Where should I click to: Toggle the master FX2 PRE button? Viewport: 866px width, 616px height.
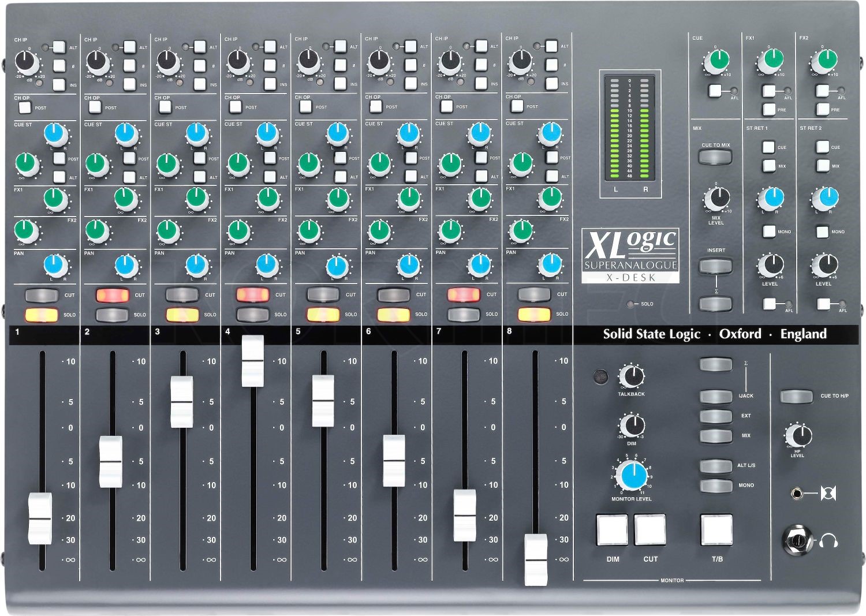coord(823,109)
